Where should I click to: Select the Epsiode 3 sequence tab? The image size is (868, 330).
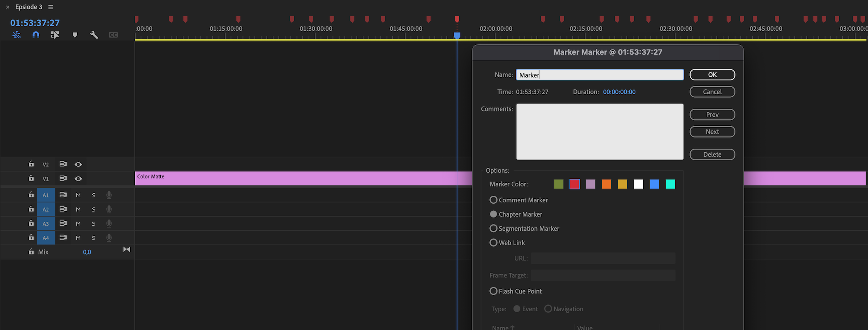pos(28,7)
